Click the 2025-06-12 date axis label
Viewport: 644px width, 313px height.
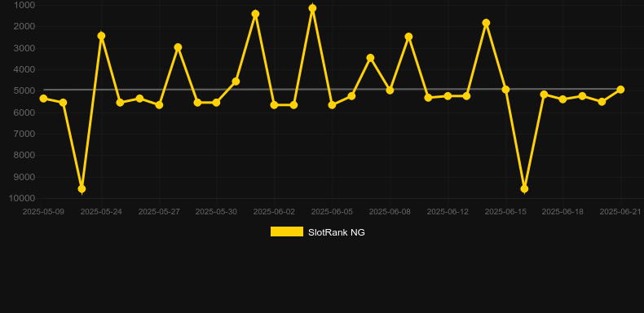(x=448, y=212)
